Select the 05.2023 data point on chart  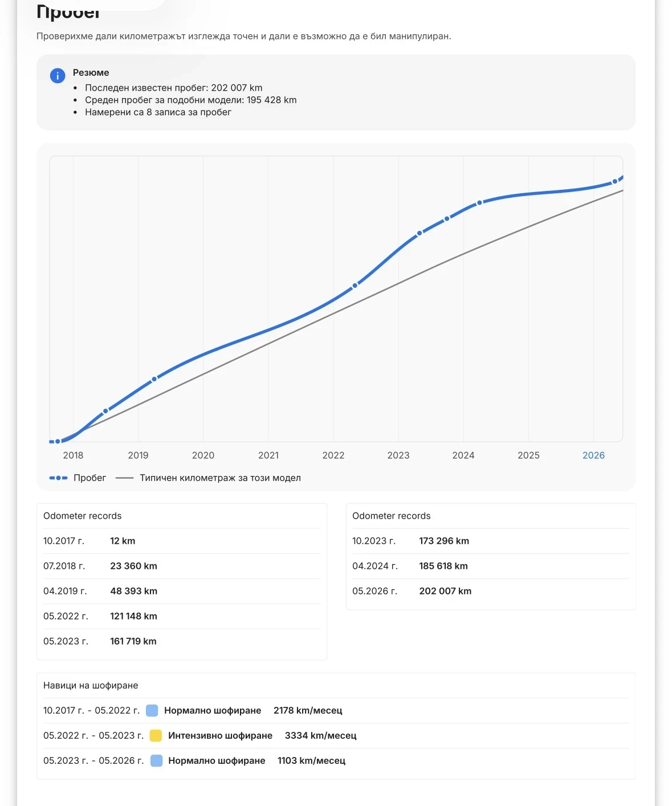[420, 233]
